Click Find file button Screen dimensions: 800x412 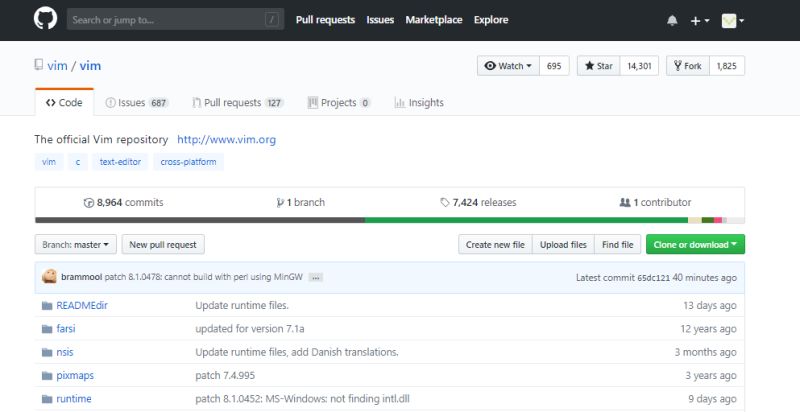click(x=617, y=244)
